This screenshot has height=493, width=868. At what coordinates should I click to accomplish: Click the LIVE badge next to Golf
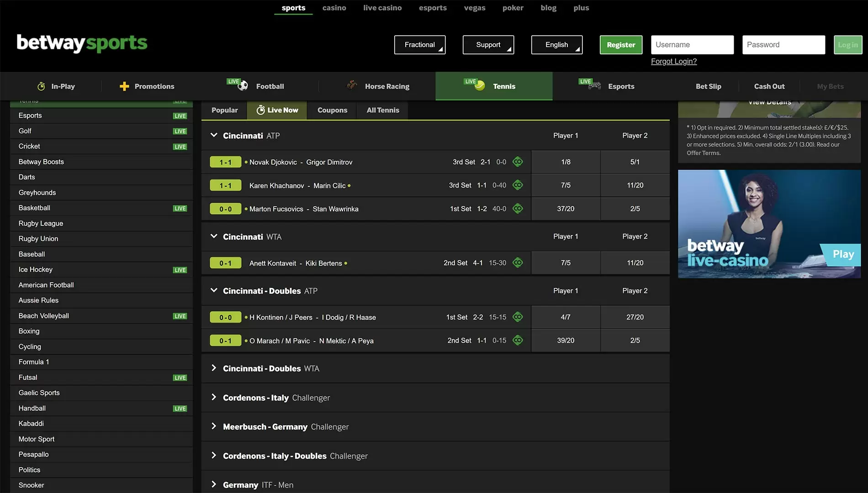[180, 131]
